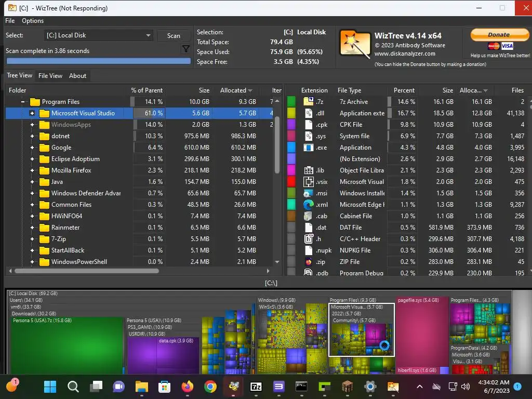Image resolution: width=532 pixels, height=399 pixels.
Task: Click the Microsoft Visual Studio folder icon
Action: pyautogui.click(x=44, y=113)
